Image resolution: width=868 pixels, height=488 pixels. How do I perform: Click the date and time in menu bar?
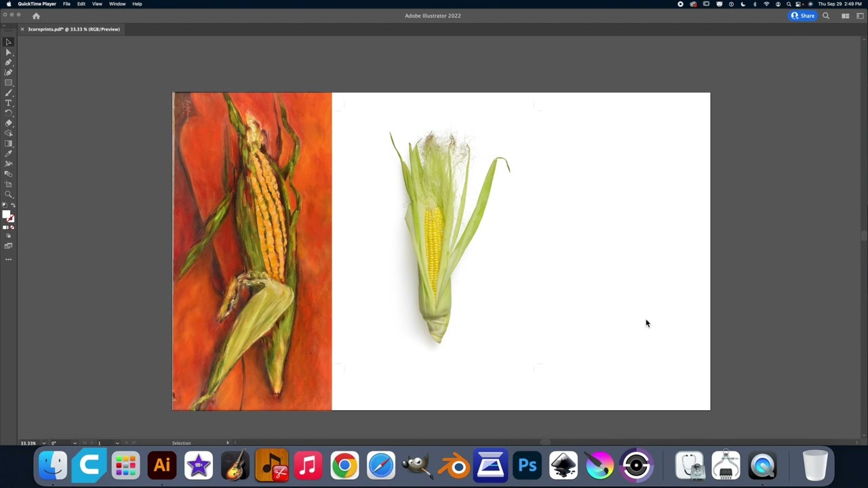pyautogui.click(x=840, y=4)
